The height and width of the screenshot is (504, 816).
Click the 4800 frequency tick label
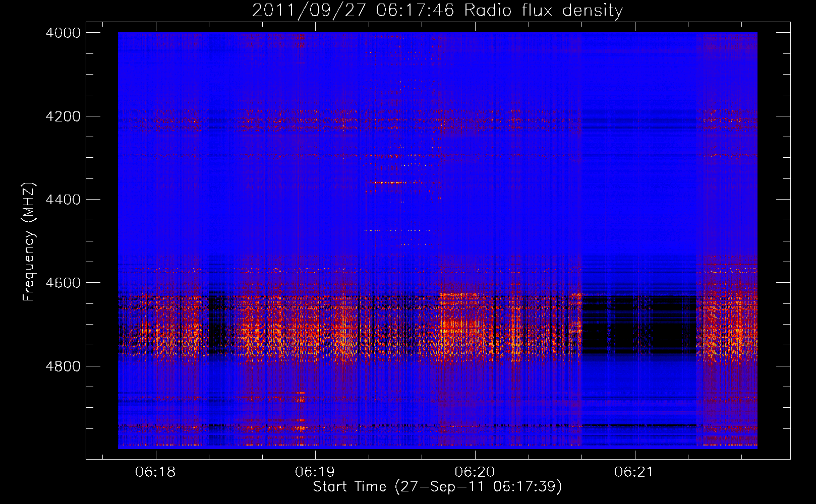coord(63,366)
